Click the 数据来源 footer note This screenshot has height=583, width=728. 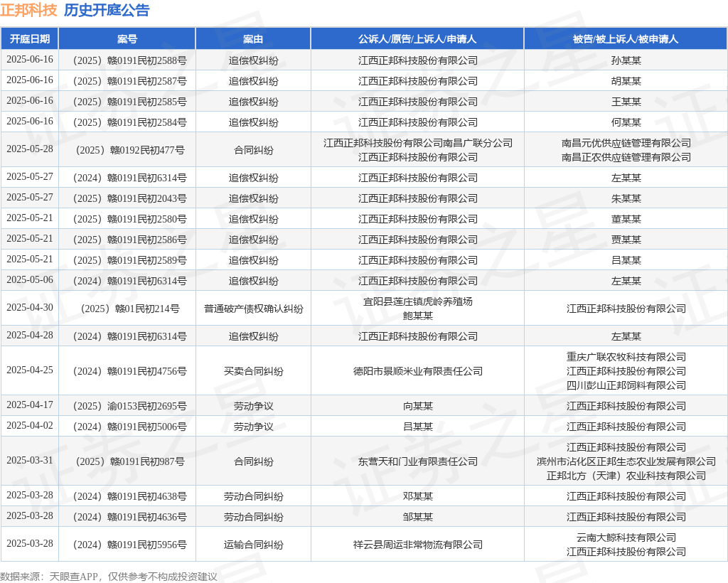point(109,577)
